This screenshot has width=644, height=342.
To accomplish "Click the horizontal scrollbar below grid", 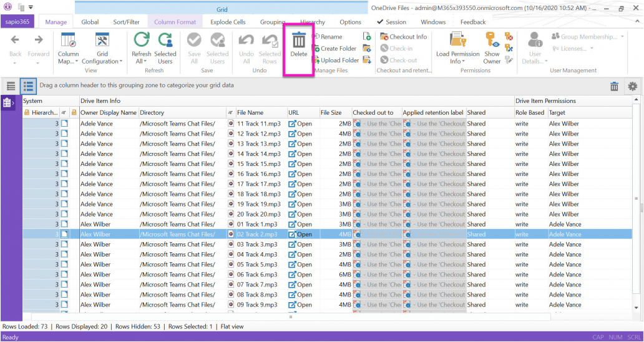I will [291, 316].
